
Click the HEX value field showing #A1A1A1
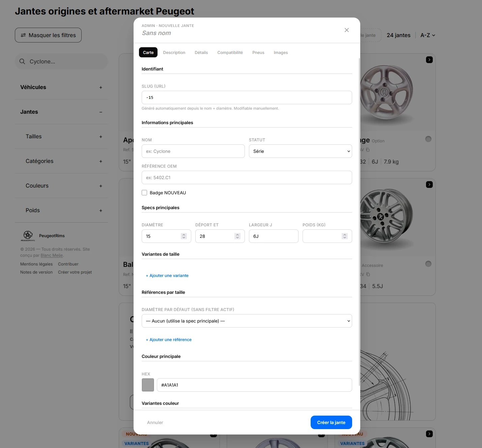tap(254, 385)
